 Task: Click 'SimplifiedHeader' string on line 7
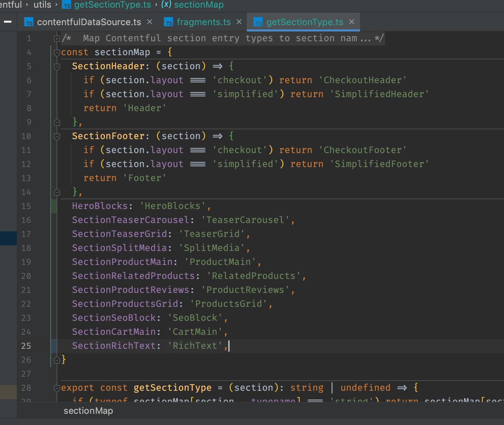pyautogui.click(x=379, y=94)
